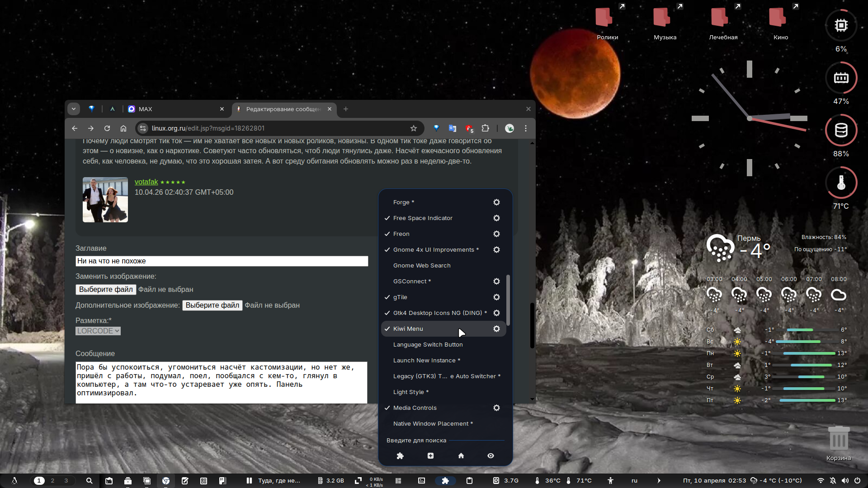This screenshot has width=868, height=488.
Task: Enable the Forge extension
Action: 401,202
